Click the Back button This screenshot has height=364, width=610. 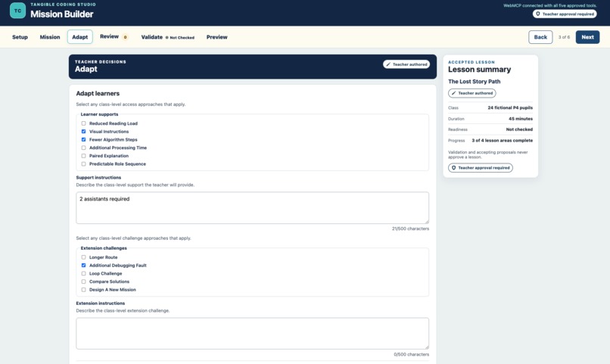[540, 37]
